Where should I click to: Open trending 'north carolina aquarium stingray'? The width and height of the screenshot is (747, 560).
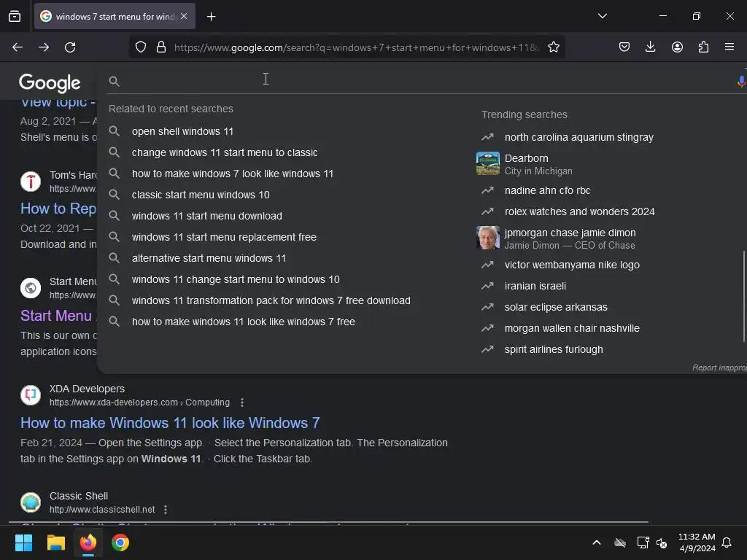pos(578,137)
